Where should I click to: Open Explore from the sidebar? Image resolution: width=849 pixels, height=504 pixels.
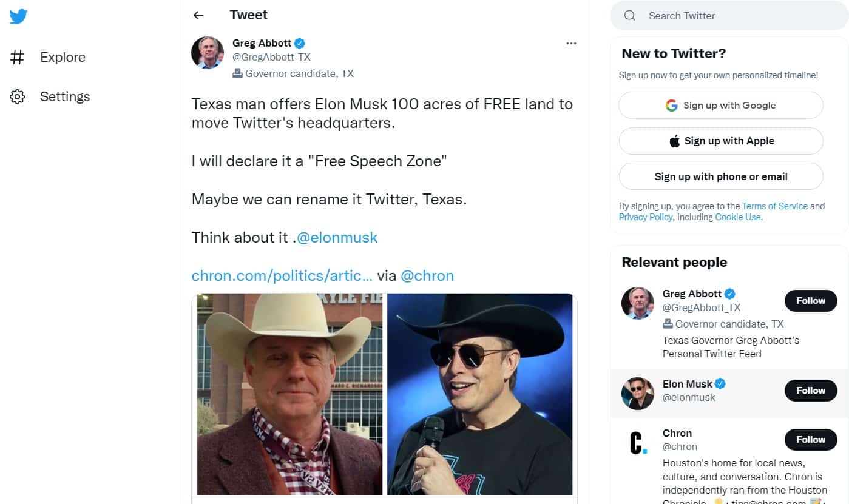[62, 58]
